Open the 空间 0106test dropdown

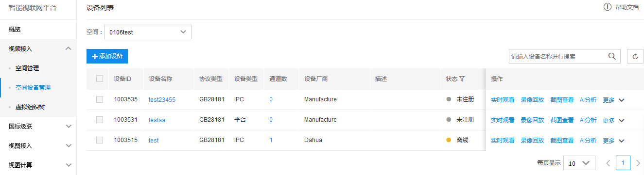click(148, 32)
